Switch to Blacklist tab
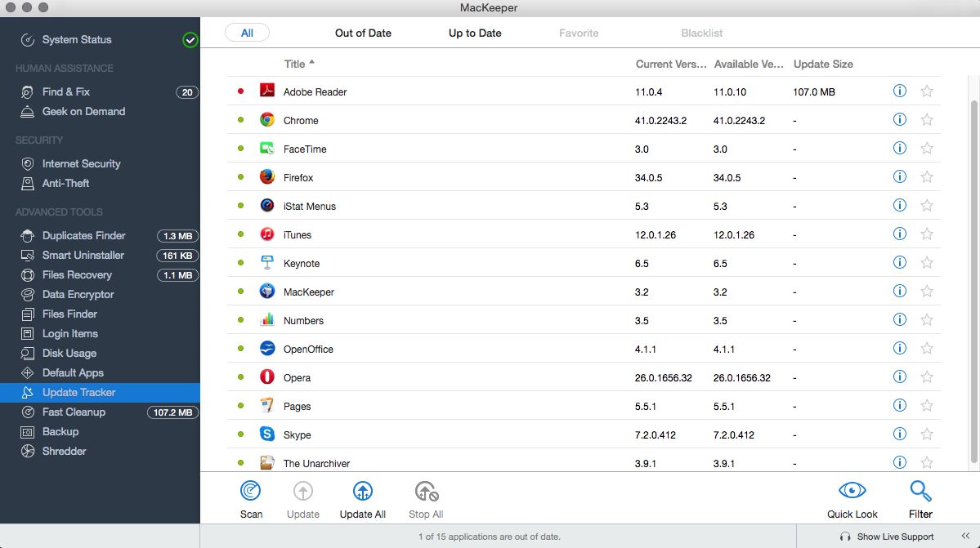The height and width of the screenshot is (548, 980). pyautogui.click(x=702, y=33)
